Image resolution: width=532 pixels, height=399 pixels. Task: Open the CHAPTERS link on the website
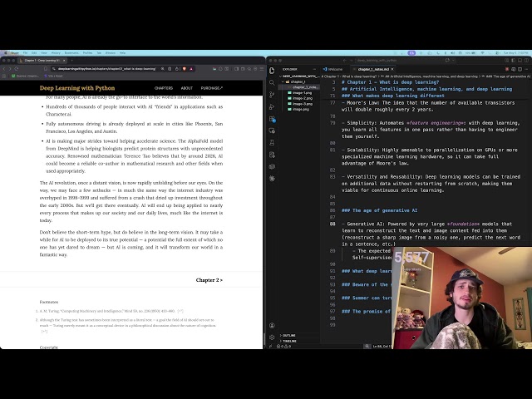[164, 88]
